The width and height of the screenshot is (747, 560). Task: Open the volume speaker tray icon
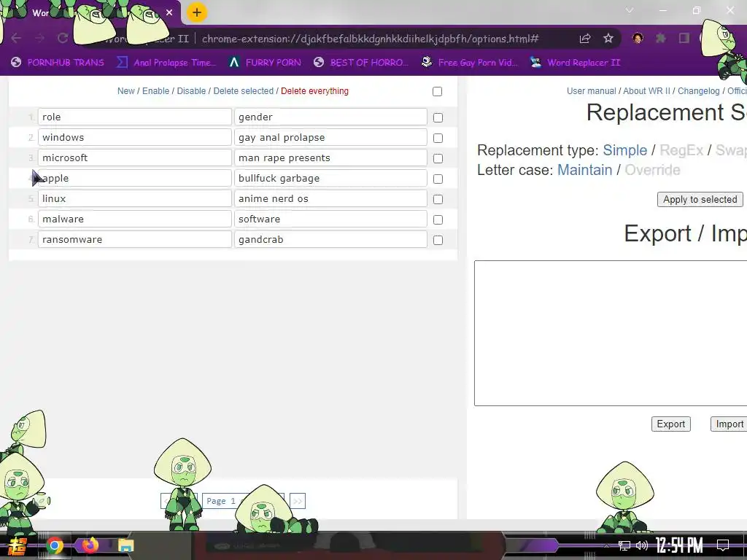[642, 545]
